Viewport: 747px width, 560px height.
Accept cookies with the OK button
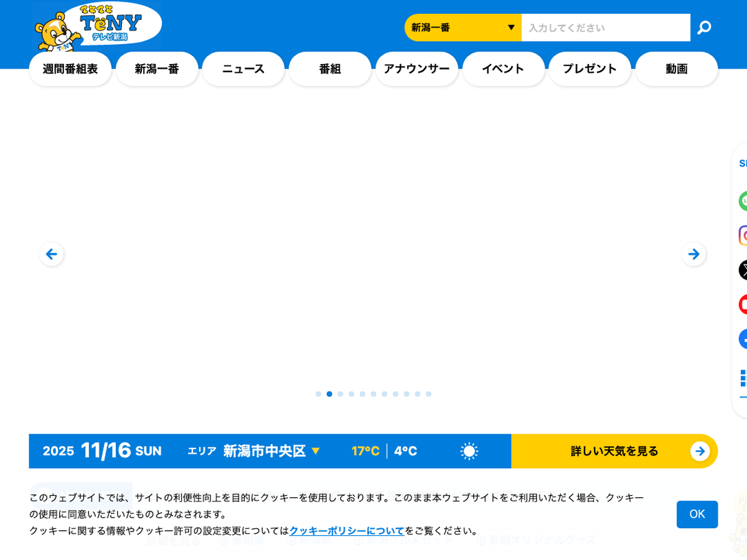pyautogui.click(x=697, y=515)
